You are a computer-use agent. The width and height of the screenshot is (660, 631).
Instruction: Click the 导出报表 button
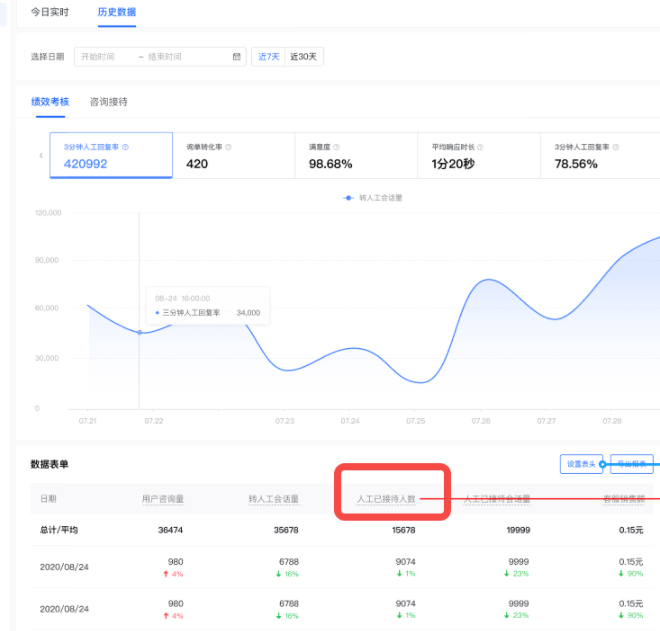(631, 464)
